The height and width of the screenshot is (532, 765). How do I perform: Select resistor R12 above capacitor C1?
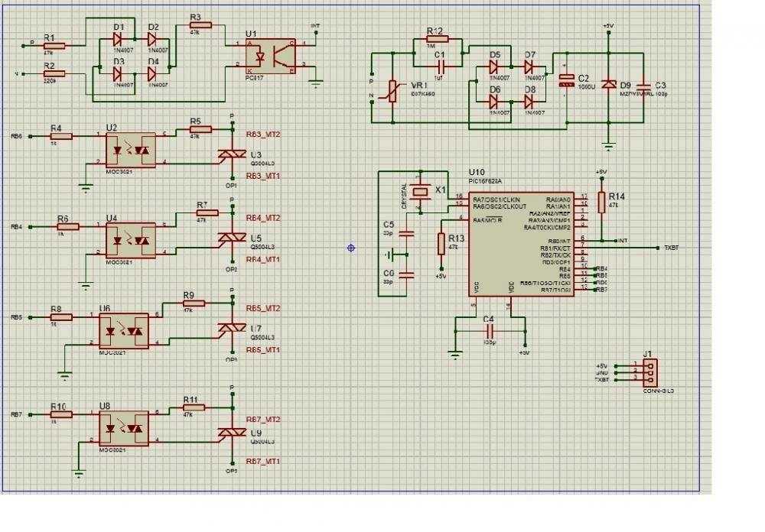435,41
